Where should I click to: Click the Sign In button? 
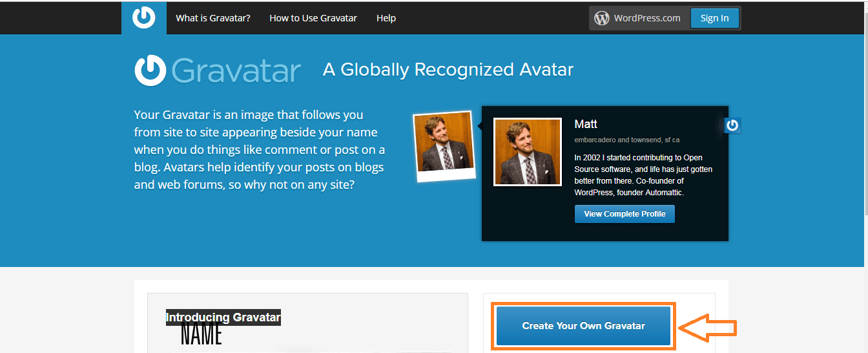[714, 18]
